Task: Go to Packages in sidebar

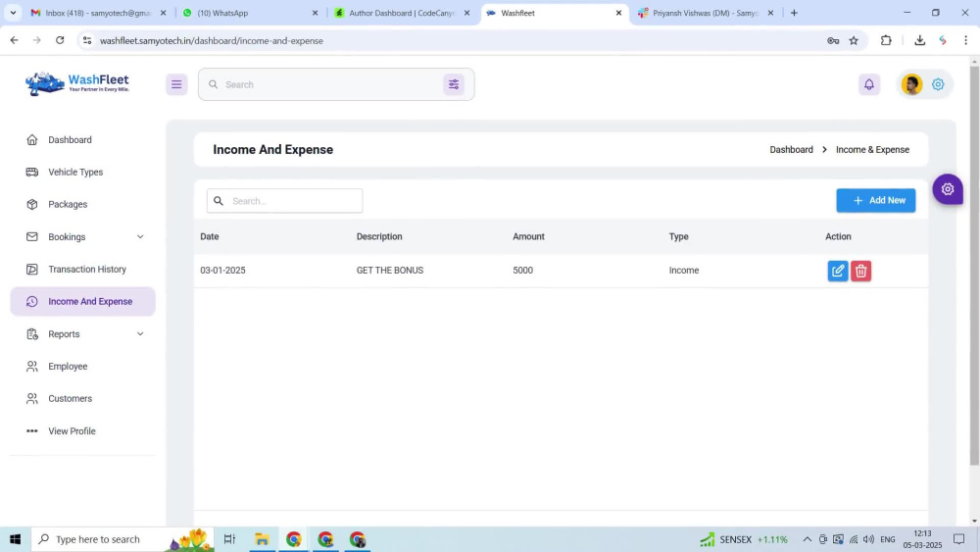Action: tap(68, 204)
